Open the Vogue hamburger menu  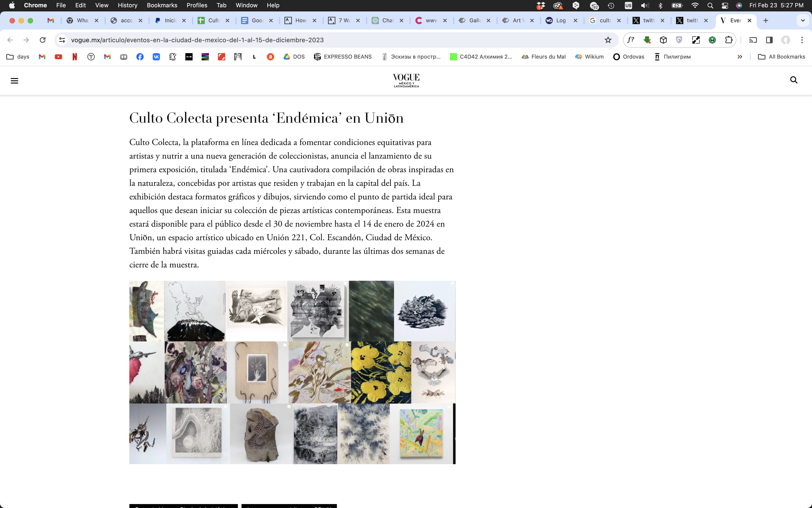pyautogui.click(x=14, y=81)
